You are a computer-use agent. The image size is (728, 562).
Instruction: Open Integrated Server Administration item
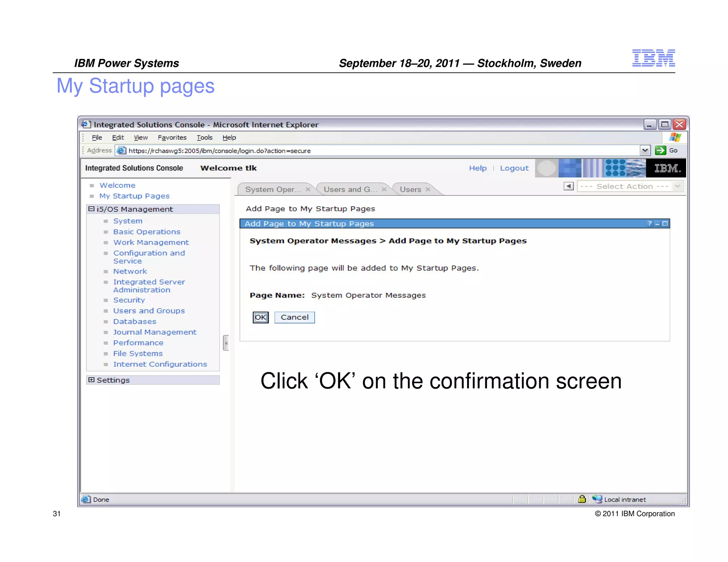click(149, 286)
